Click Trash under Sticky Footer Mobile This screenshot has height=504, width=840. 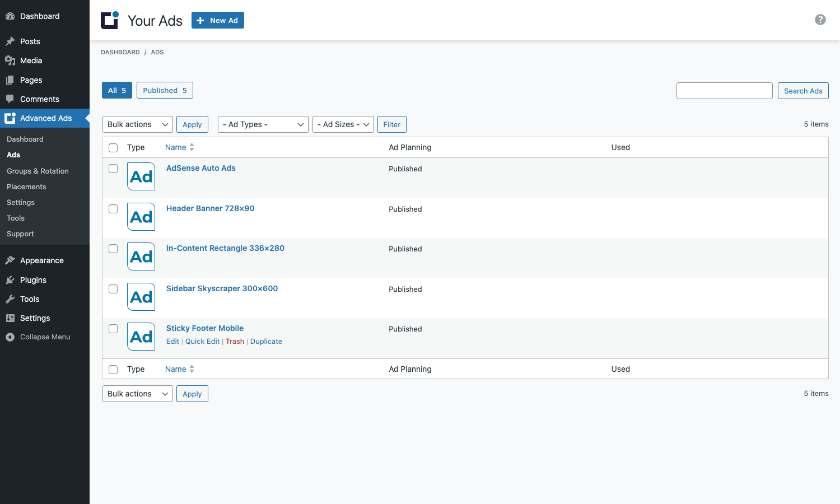click(x=235, y=341)
